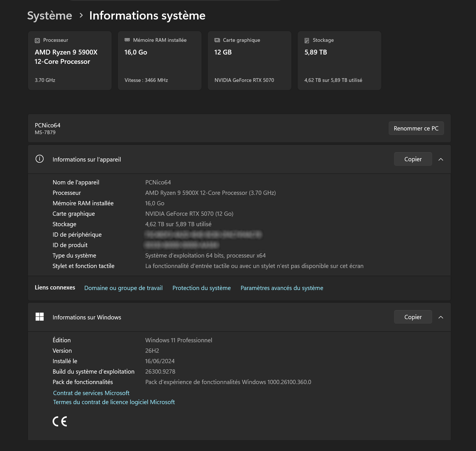Select 'Windows 11 Professionnel' edition value
This screenshot has width=476, height=451.
[179, 340]
